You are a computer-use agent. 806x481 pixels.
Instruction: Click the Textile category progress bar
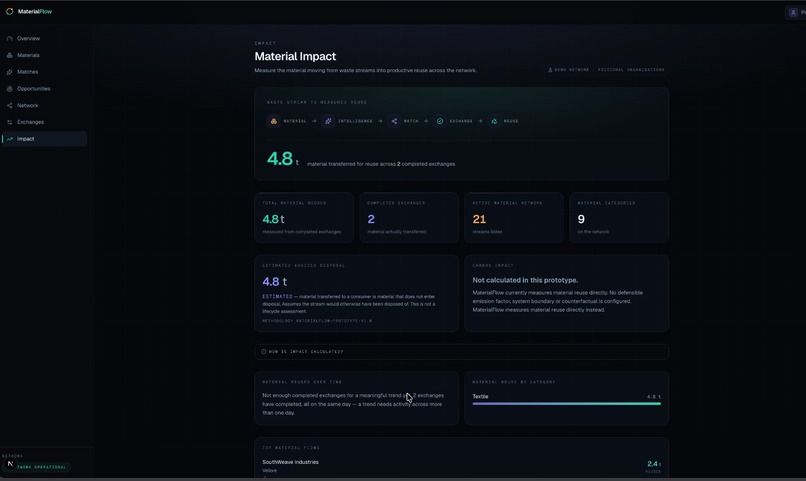(566, 404)
